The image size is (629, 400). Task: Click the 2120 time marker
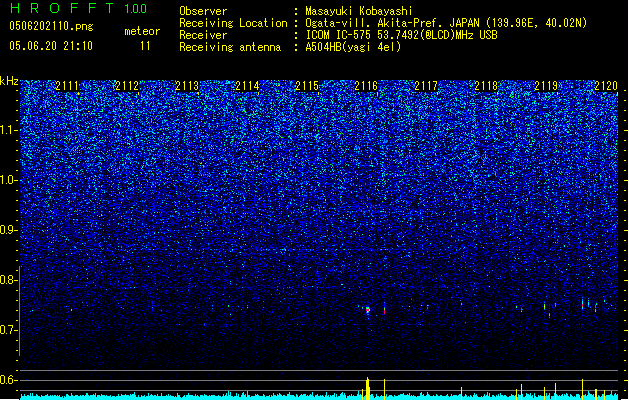click(606, 86)
